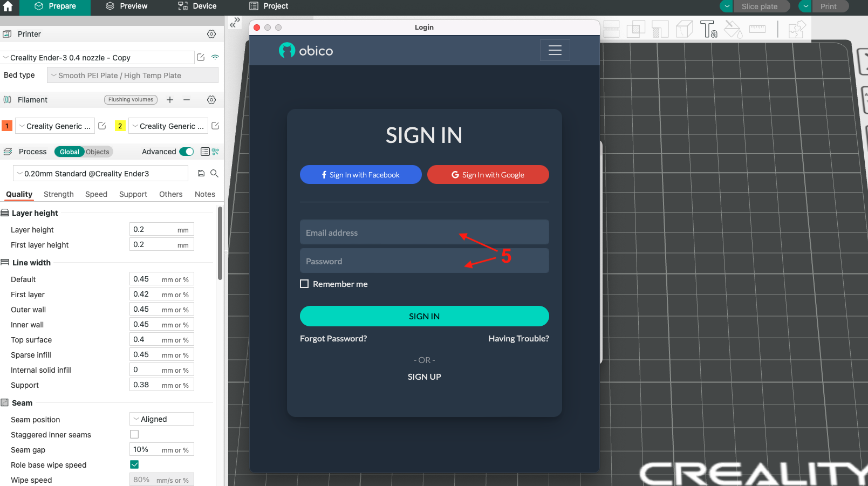Screen dimensions: 868x486
Task: Open the obico hamburger menu
Action: pyautogui.click(x=555, y=50)
